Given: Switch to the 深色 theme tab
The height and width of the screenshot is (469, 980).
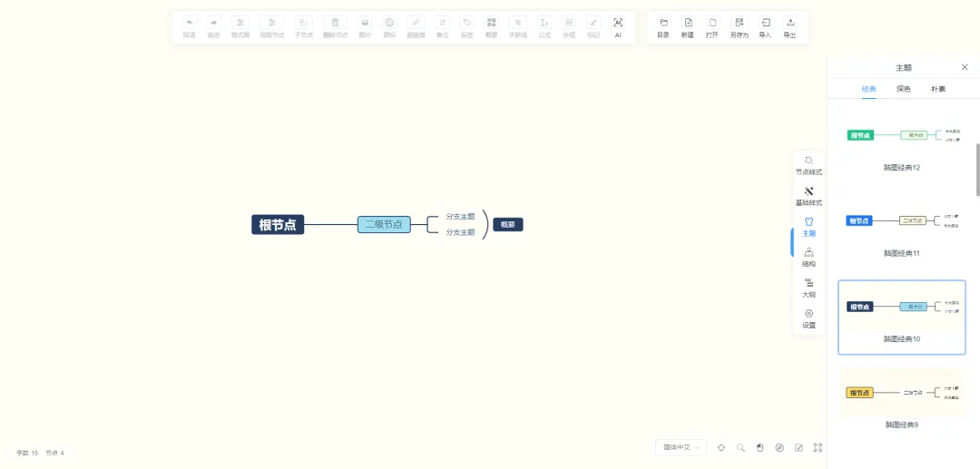Looking at the screenshot, I should pos(903,89).
